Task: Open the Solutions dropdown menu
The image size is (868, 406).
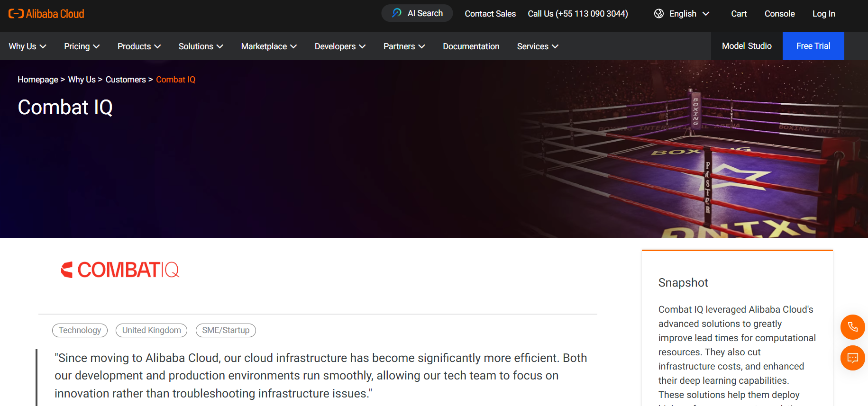Action: (x=201, y=46)
